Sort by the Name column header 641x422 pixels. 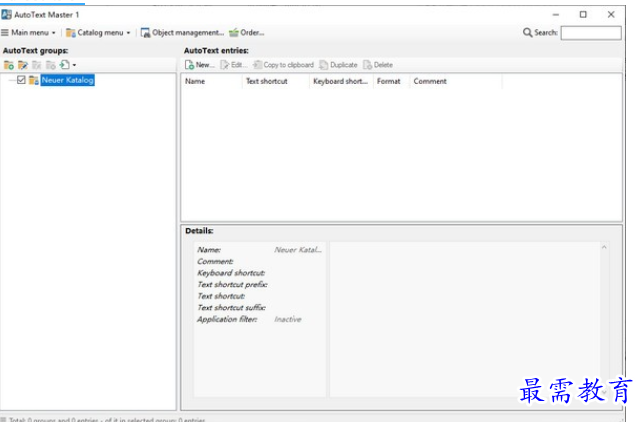pyautogui.click(x=212, y=81)
